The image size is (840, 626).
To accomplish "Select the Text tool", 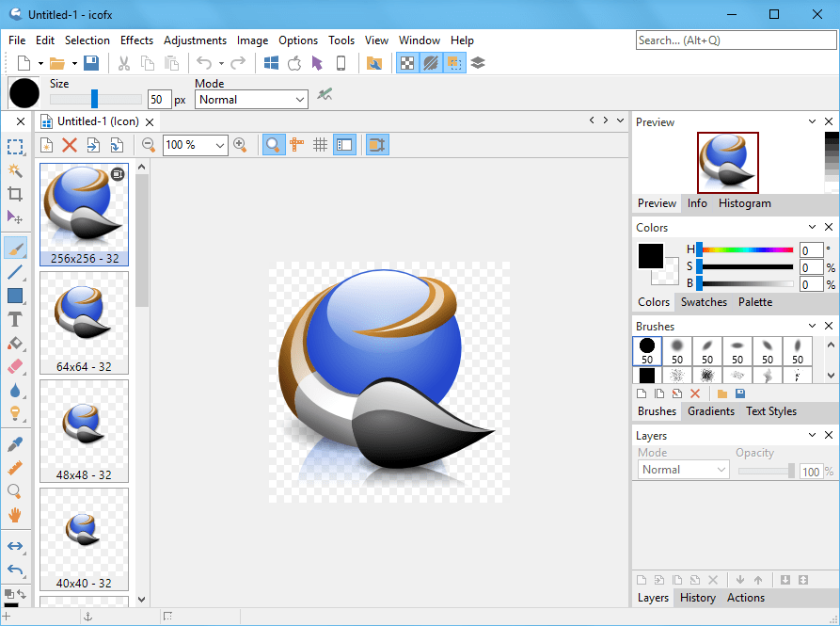I will pyautogui.click(x=15, y=319).
